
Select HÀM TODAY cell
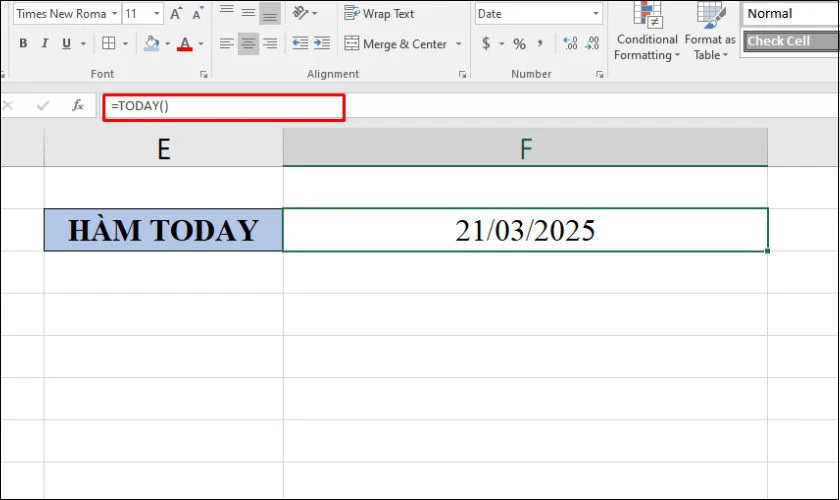pyautogui.click(x=163, y=230)
